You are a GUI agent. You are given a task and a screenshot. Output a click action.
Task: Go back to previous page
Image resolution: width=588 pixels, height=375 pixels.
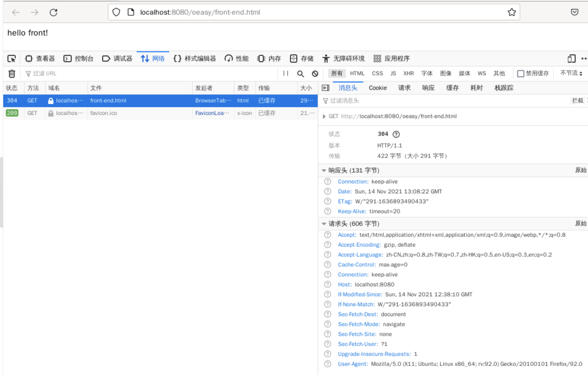[15, 12]
